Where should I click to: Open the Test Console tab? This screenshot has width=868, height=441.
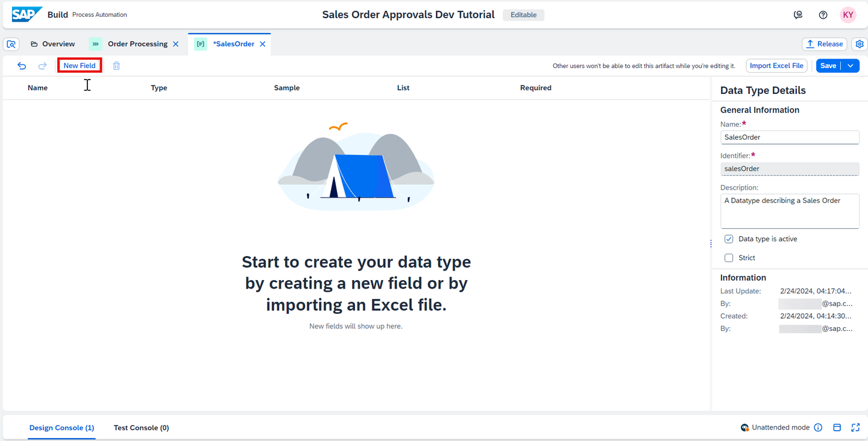click(x=141, y=428)
